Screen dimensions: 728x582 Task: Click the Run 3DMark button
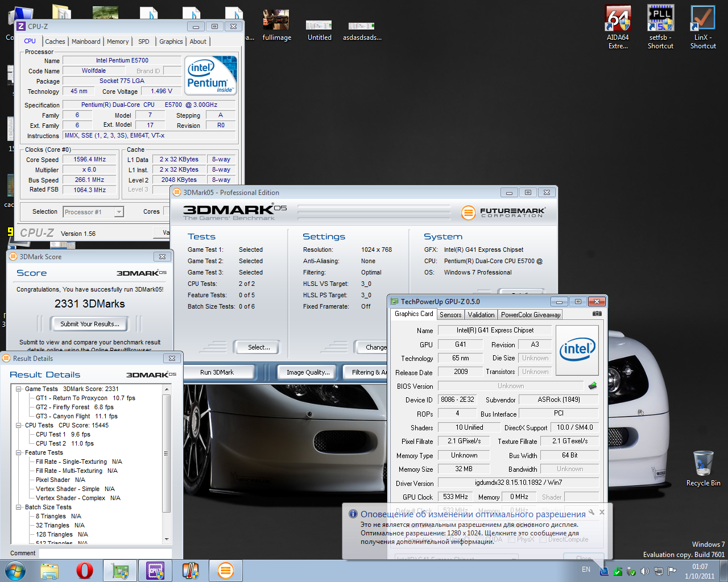(x=217, y=372)
